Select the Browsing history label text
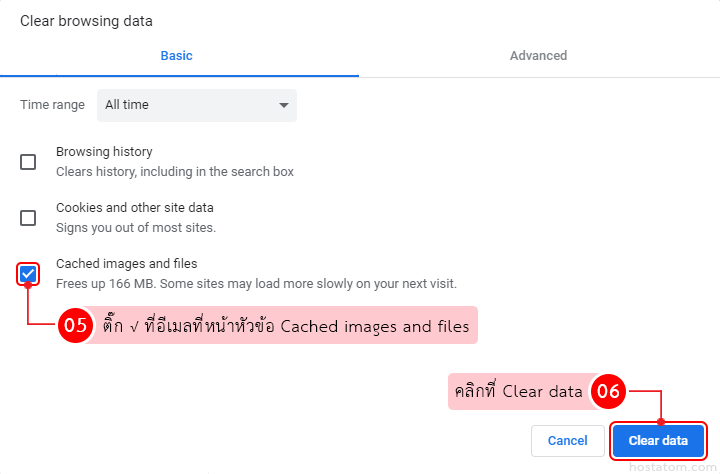This screenshot has height=474, width=720. point(104,152)
